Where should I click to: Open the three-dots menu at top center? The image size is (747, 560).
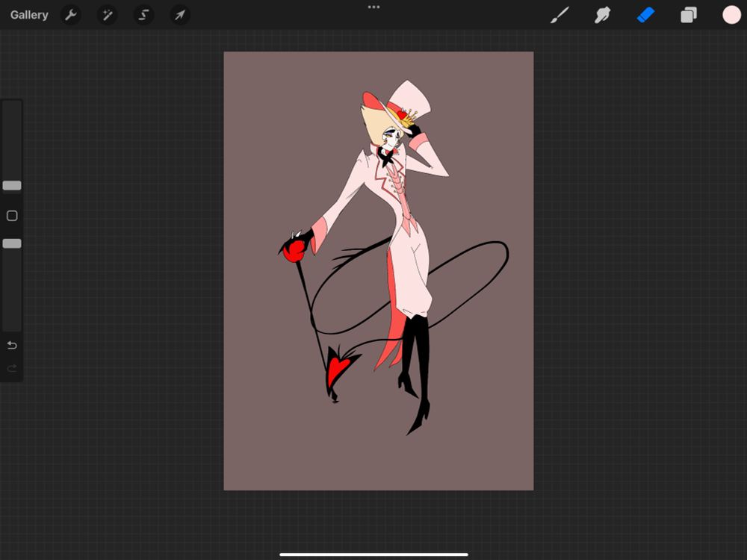pyautogui.click(x=374, y=7)
